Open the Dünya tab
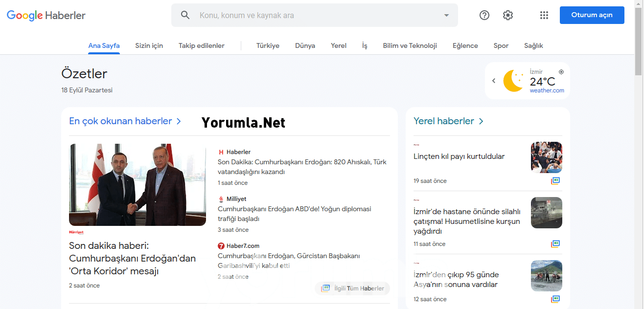The height and width of the screenshot is (309, 644). click(x=305, y=45)
